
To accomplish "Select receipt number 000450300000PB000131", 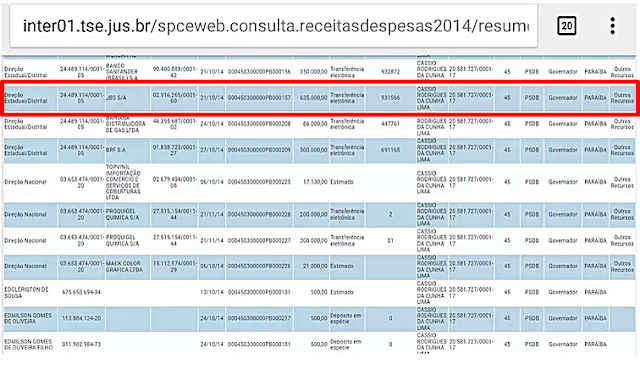I will [x=259, y=292].
